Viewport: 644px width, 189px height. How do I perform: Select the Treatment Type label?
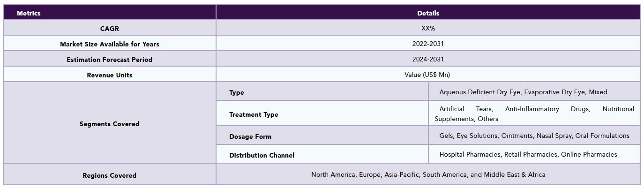pos(254,114)
